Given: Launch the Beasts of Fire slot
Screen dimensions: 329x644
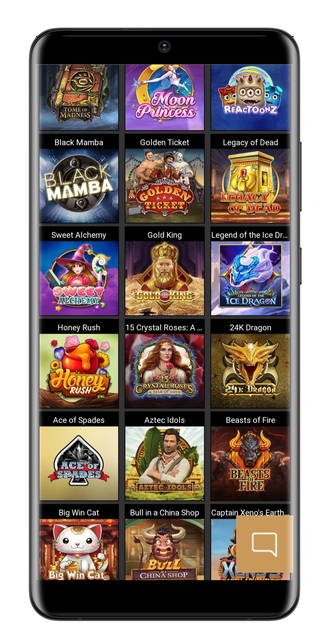Looking at the screenshot, I should 250,463.
